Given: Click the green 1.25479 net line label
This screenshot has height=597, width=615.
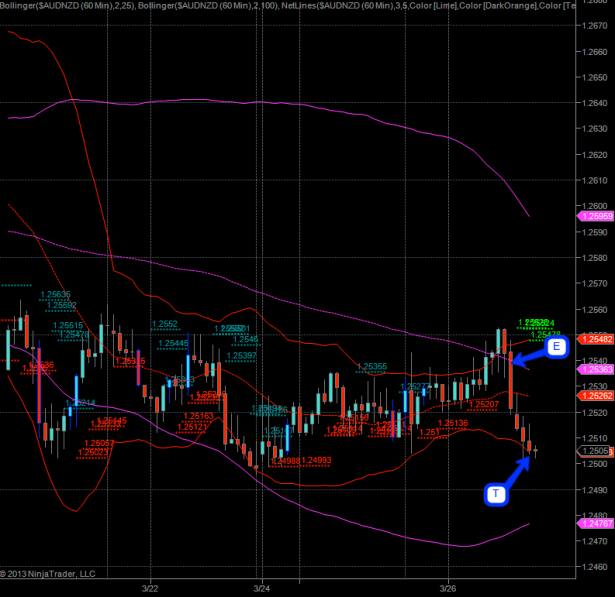Looking at the screenshot, I should pyautogui.click(x=546, y=334).
